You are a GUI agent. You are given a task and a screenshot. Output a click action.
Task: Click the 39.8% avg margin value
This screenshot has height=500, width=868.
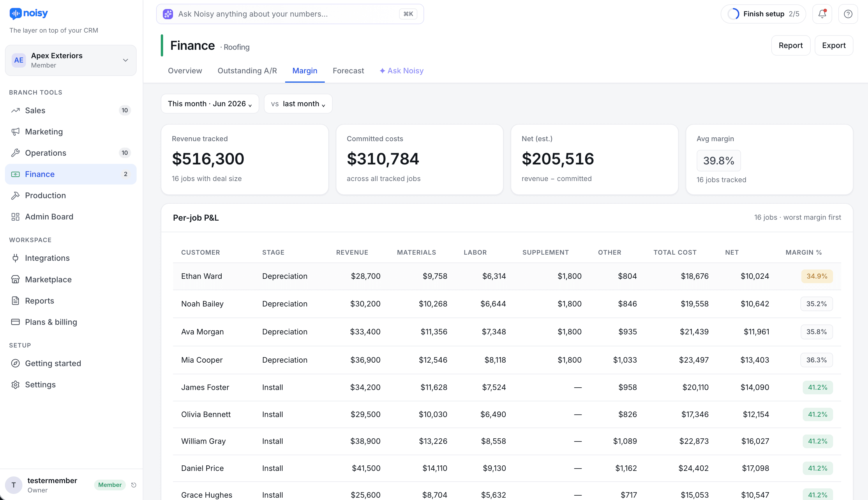click(719, 160)
